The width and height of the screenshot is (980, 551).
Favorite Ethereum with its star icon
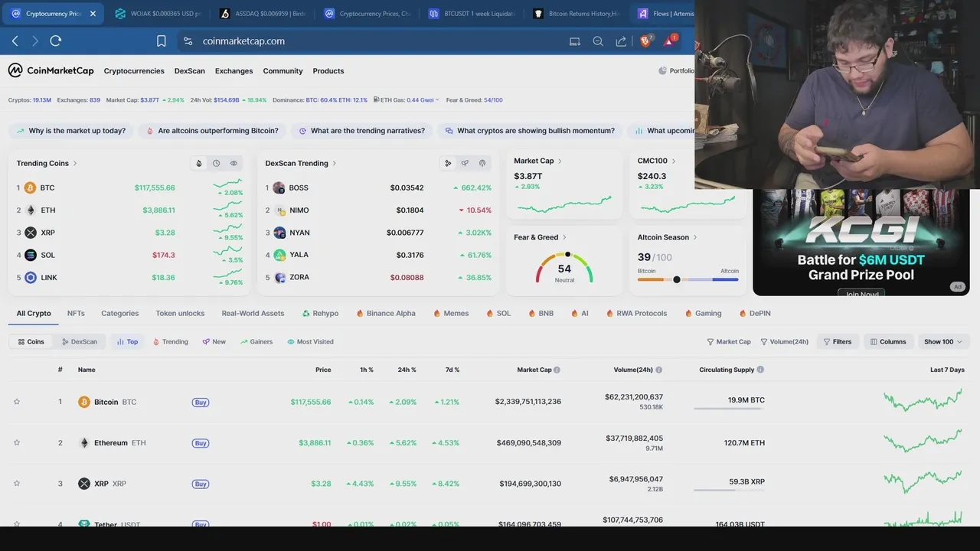click(x=17, y=442)
